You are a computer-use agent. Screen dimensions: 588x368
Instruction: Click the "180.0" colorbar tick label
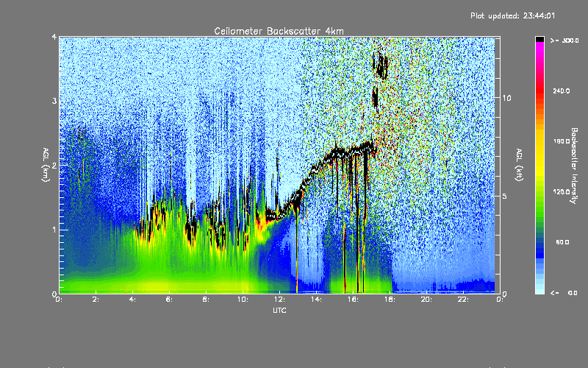(x=562, y=141)
